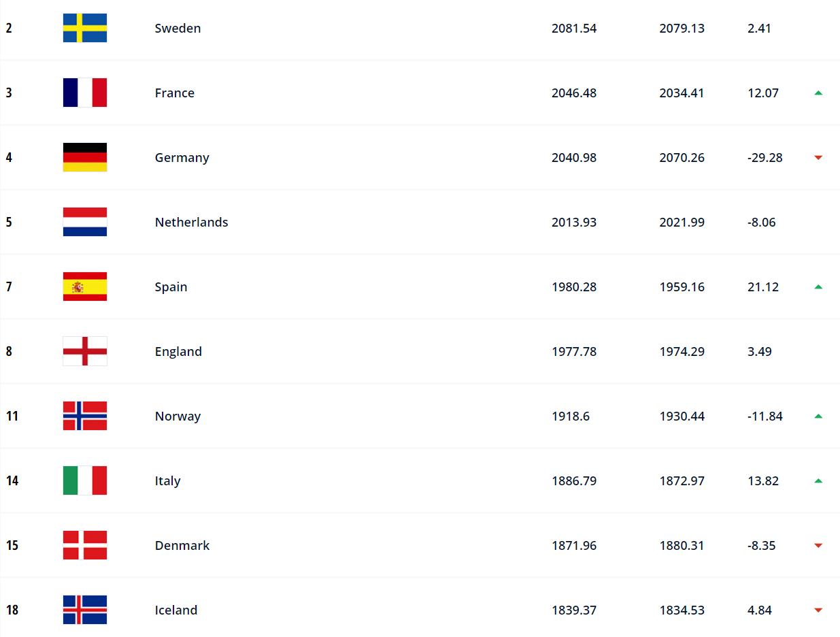
Task: Click the Sweden flag icon
Action: point(85,28)
